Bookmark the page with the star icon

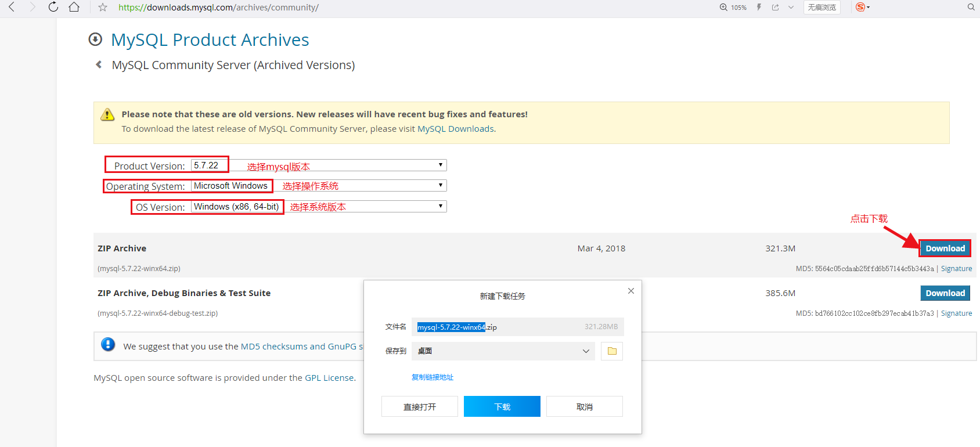tap(103, 8)
